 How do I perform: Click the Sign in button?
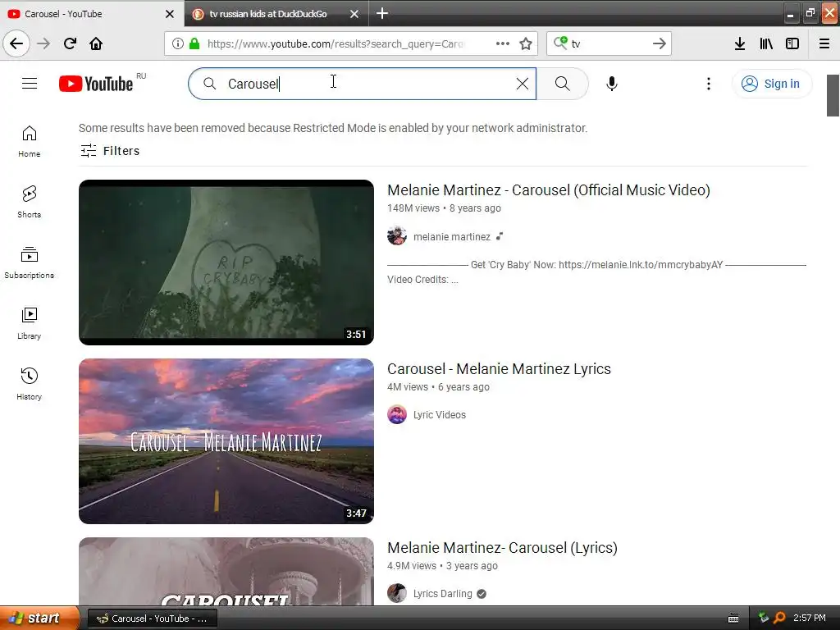tap(771, 84)
